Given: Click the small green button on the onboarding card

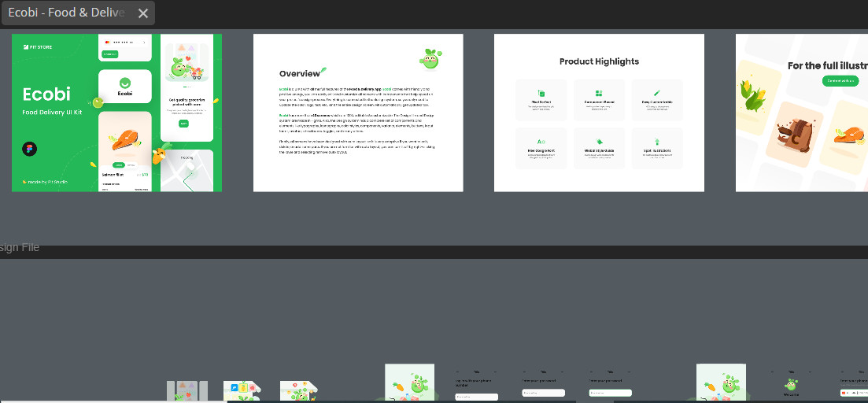Looking at the screenshot, I should [x=184, y=124].
